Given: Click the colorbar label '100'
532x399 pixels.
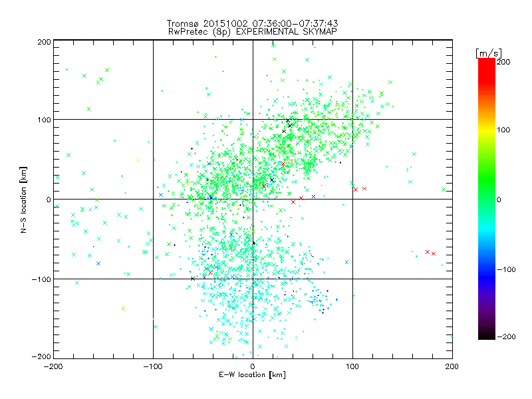Looking at the screenshot, I should click(x=503, y=130).
